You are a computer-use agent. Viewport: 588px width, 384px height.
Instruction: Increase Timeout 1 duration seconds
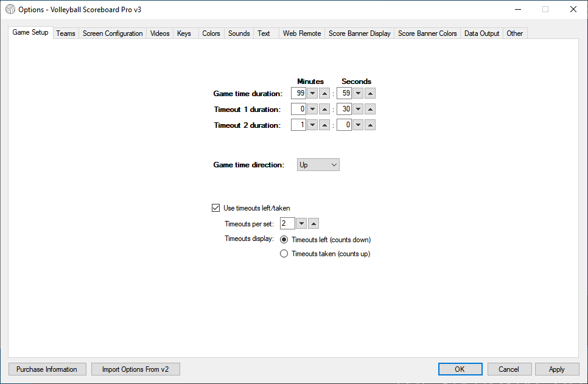(370, 109)
